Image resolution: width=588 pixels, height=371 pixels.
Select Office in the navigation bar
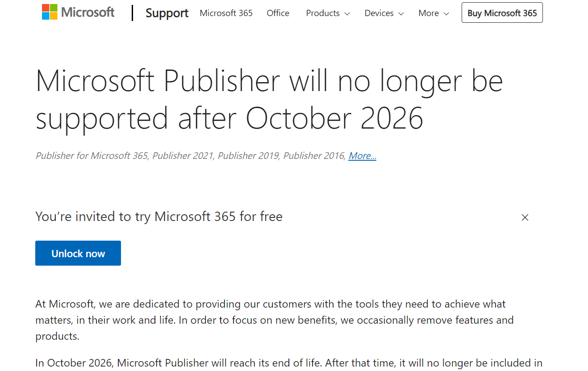tap(278, 13)
